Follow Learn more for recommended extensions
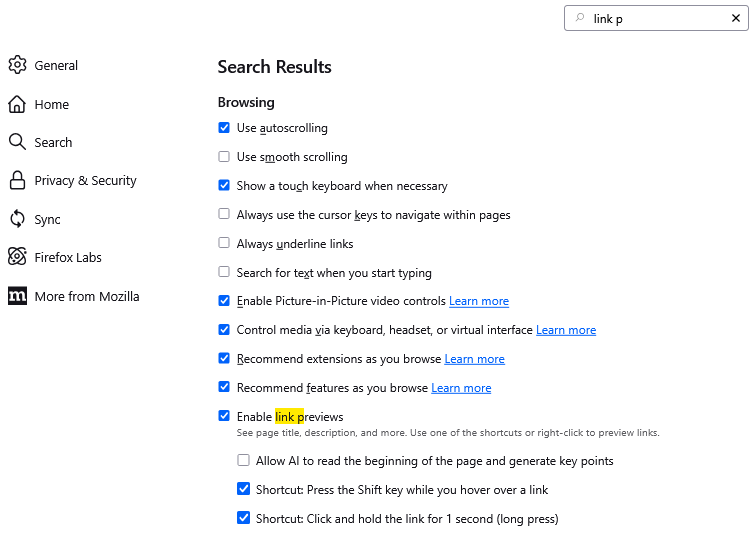This screenshot has height=535, width=752. point(475,359)
